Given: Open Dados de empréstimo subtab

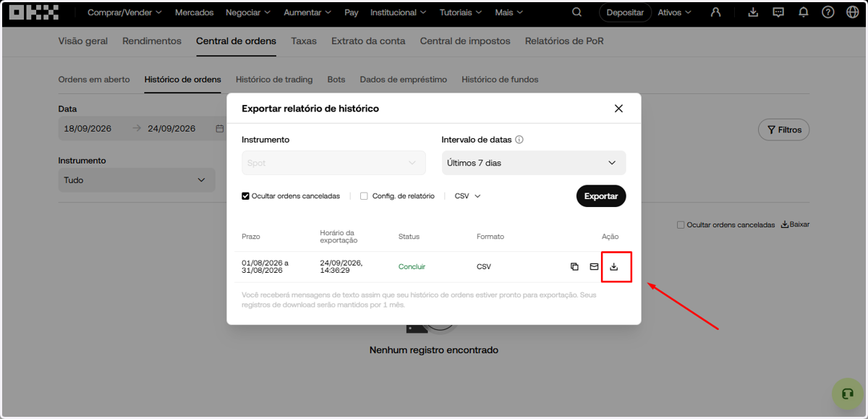Looking at the screenshot, I should click(x=404, y=80).
